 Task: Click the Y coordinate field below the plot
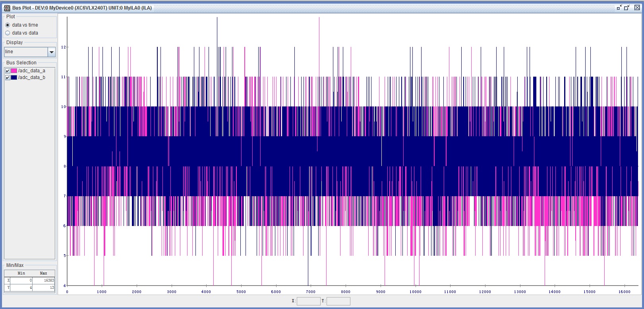pos(338,301)
